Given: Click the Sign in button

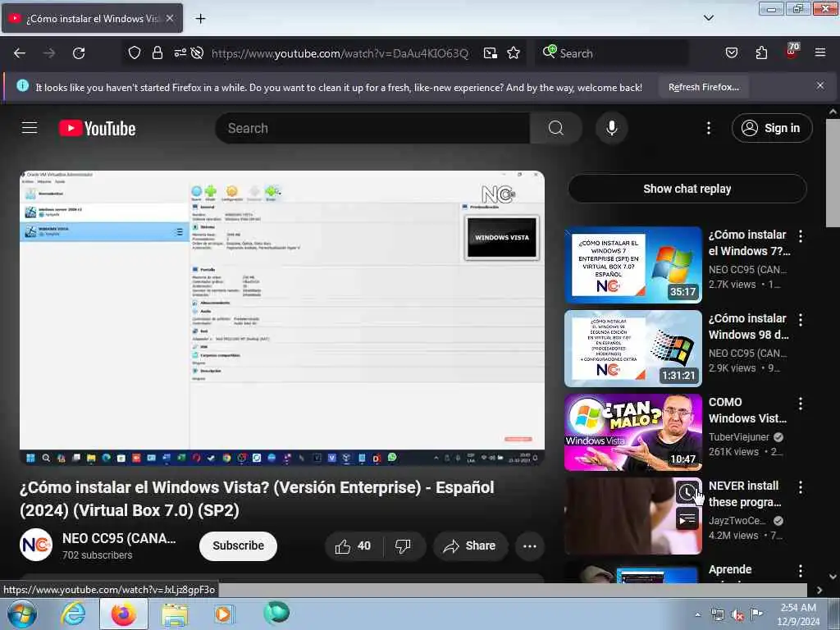Looking at the screenshot, I should [x=772, y=128].
